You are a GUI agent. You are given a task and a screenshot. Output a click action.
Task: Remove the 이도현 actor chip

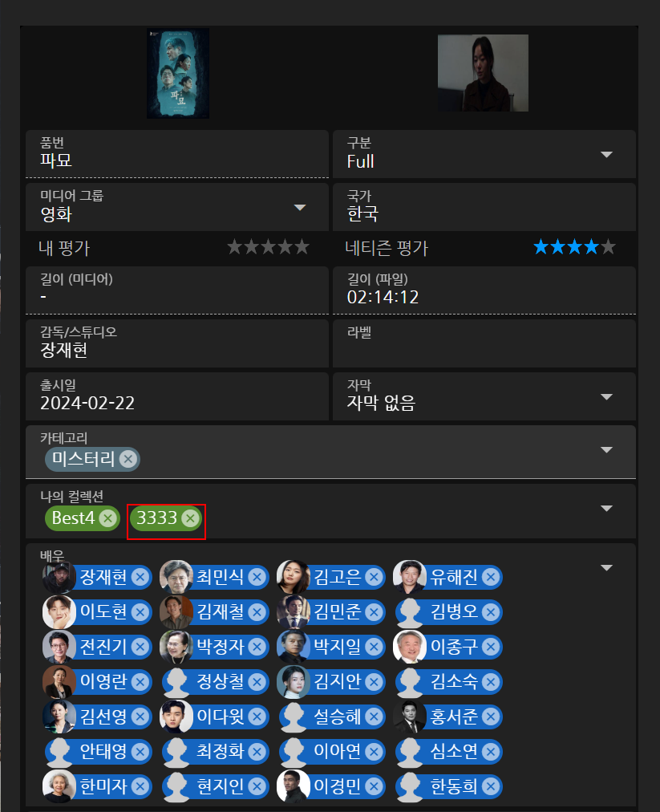[140, 612]
